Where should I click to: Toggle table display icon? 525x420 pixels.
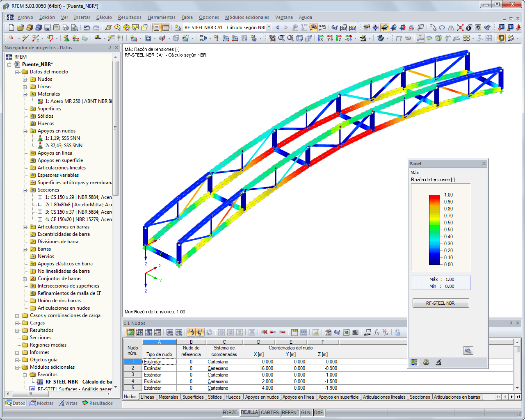pos(166,27)
